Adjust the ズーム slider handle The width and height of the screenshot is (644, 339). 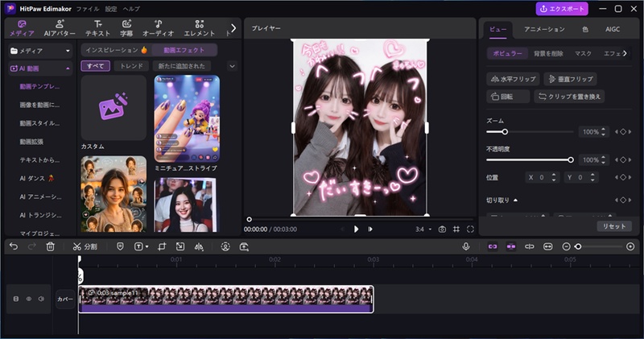tap(505, 132)
